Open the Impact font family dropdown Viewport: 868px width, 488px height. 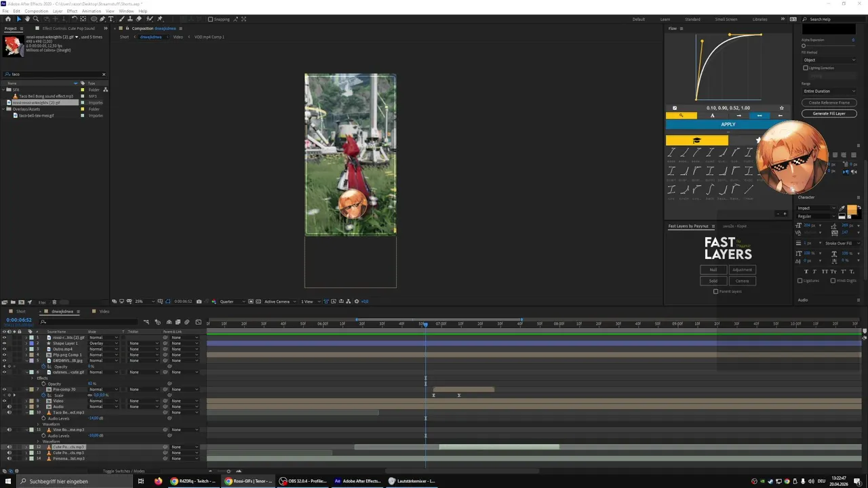[x=817, y=208]
